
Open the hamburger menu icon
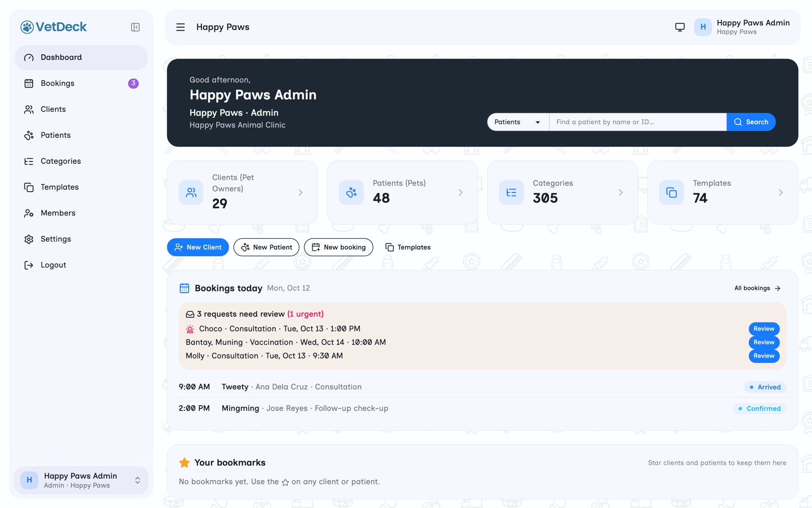click(x=180, y=27)
